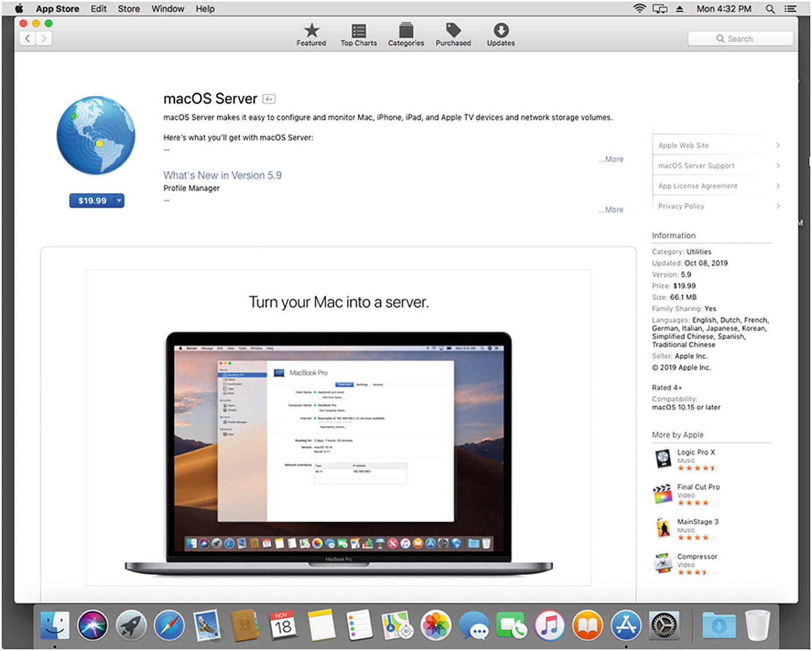Click the eject icon in menu bar
This screenshot has height=651, width=812.
click(679, 9)
